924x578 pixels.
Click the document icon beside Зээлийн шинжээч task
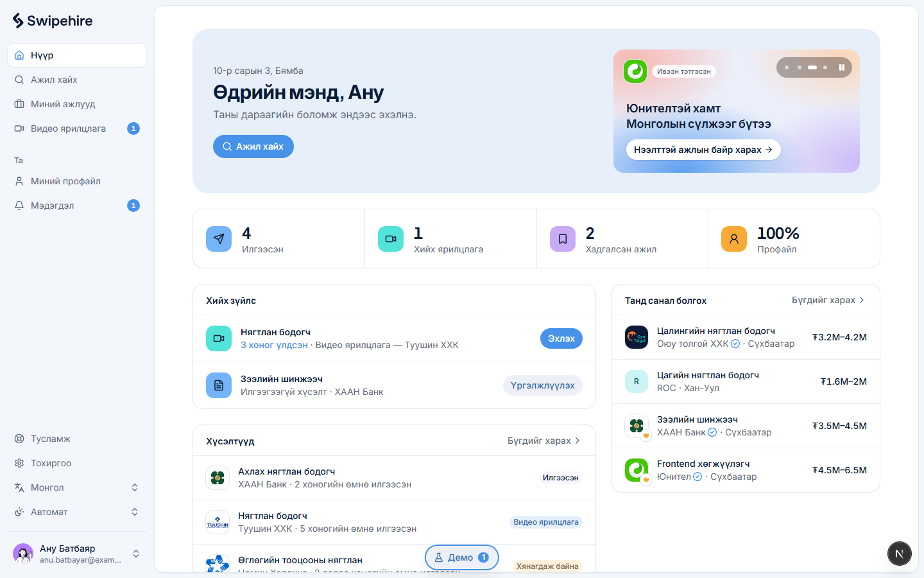(219, 385)
